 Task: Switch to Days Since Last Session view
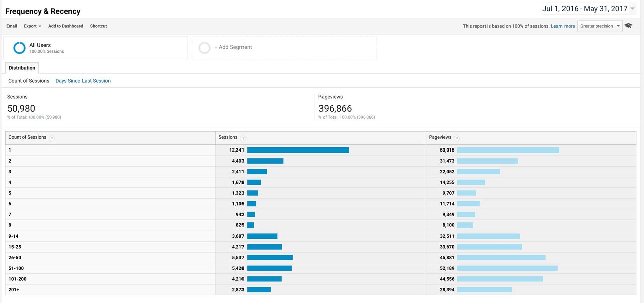point(83,81)
